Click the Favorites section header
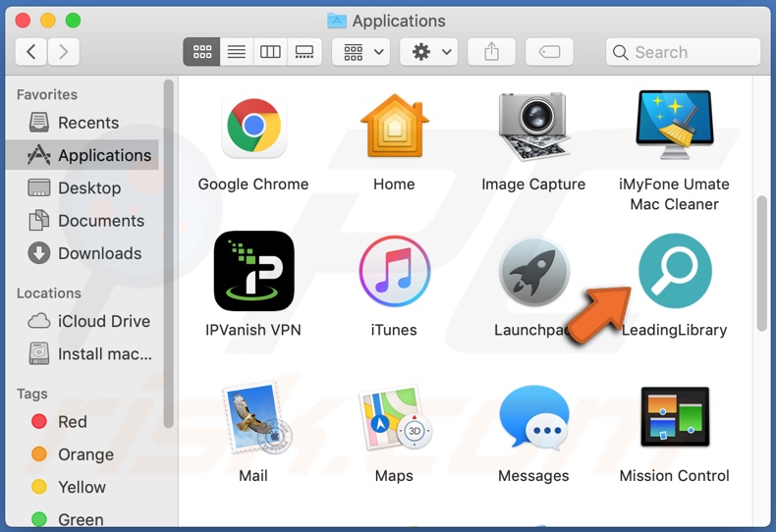 47,94
